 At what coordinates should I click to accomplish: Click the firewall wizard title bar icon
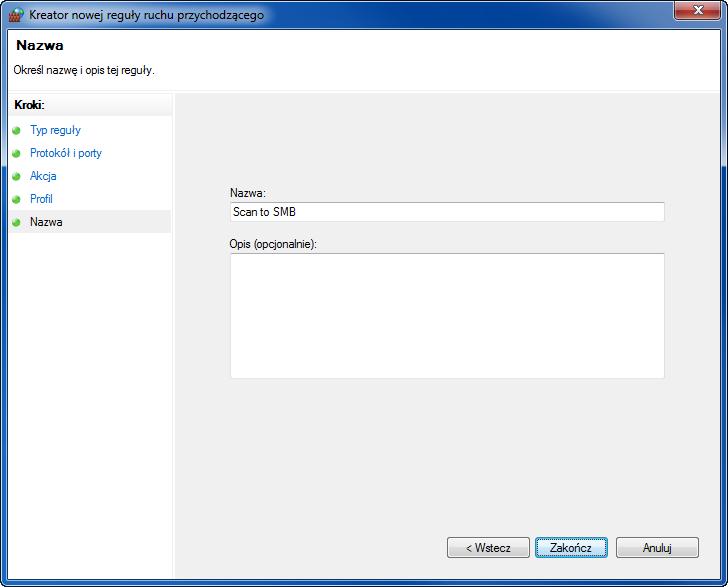click(x=16, y=14)
